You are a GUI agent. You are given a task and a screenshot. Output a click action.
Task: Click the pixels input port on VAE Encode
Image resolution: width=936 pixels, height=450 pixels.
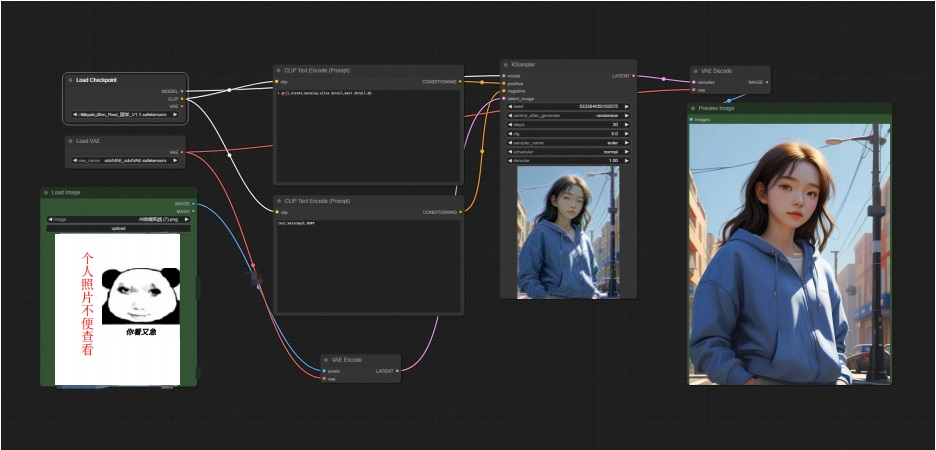click(x=326, y=370)
